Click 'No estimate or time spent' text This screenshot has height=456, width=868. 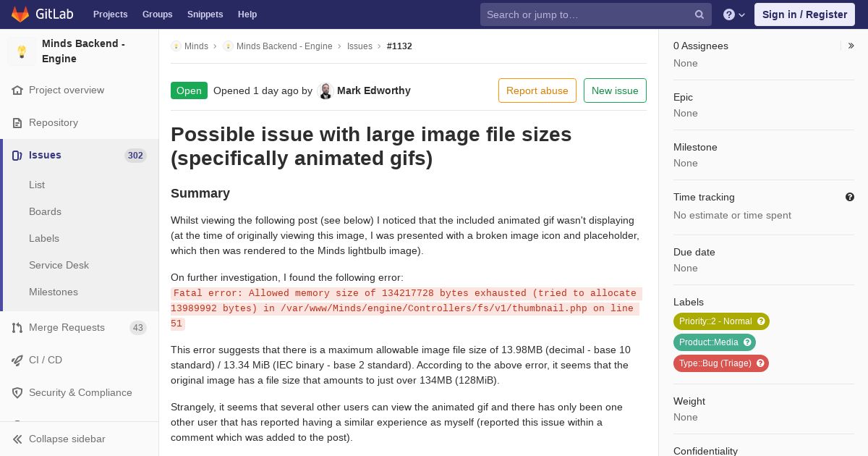tap(732, 216)
